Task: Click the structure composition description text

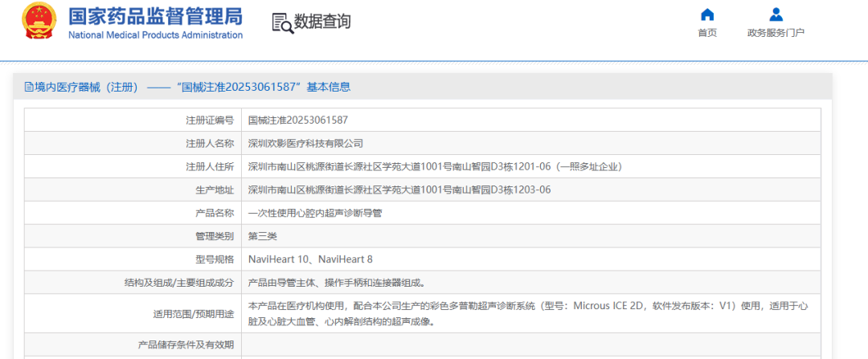Action: point(336,283)
